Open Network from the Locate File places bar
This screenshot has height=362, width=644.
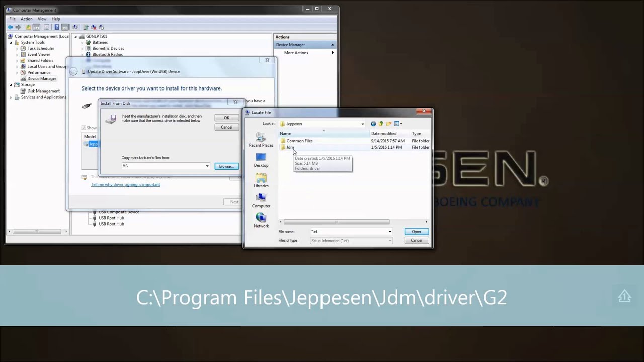point(261,221)
